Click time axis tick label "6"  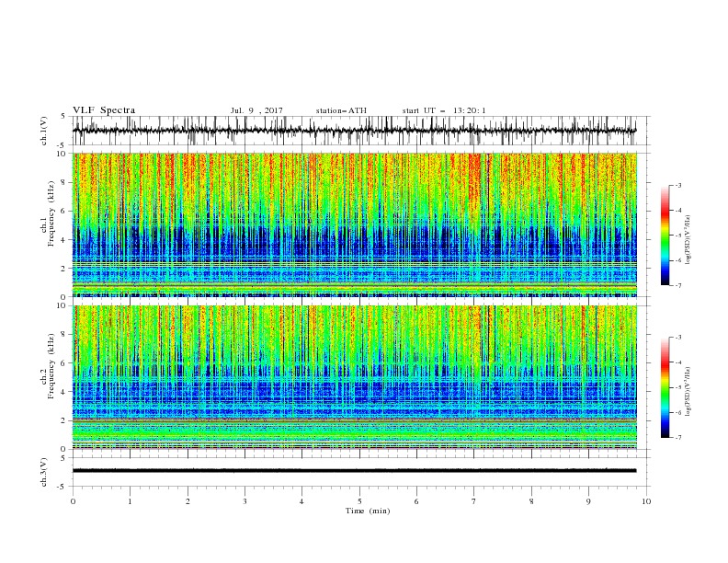coord(416,501)
